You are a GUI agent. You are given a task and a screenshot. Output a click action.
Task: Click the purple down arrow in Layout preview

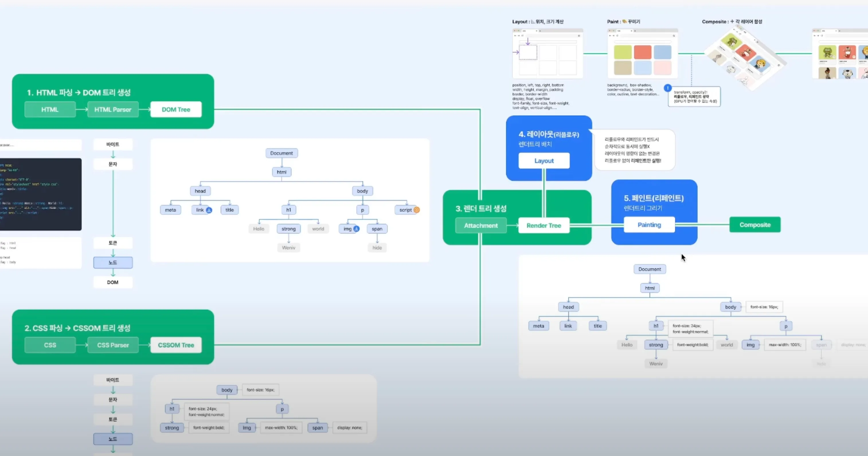(x=528, y=42)
